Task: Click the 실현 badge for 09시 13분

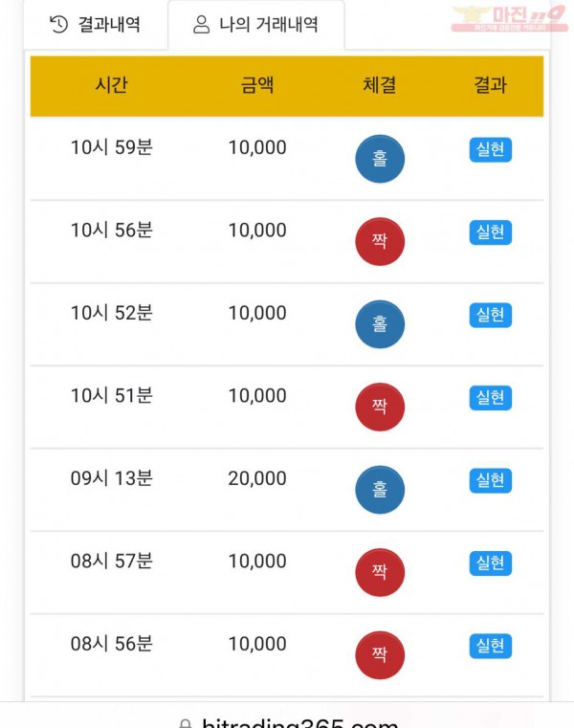Action: pos(491,480)
